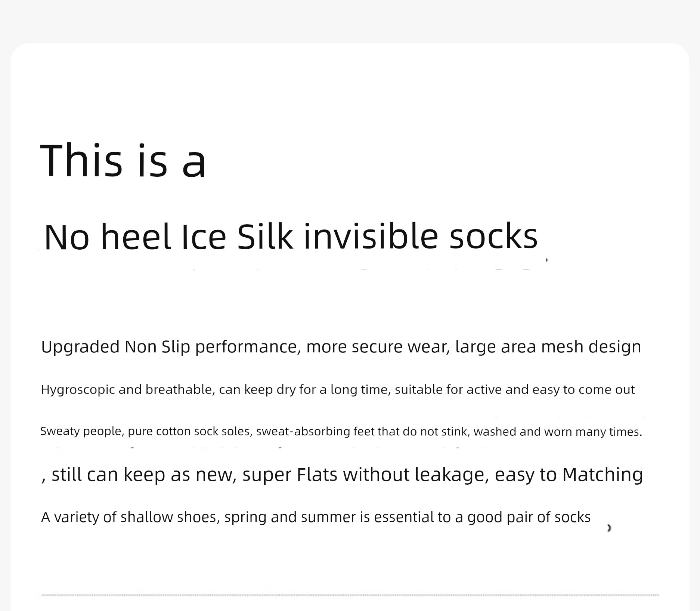Click 'a good pair of socks' text
Viewport: 700px width, 611px height.
click(x=523, y=518)
